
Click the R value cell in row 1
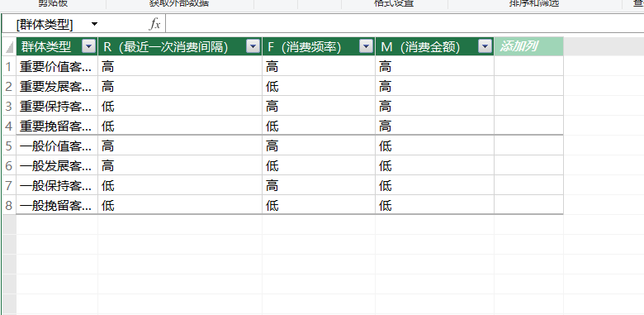click(x=180, y=66)
